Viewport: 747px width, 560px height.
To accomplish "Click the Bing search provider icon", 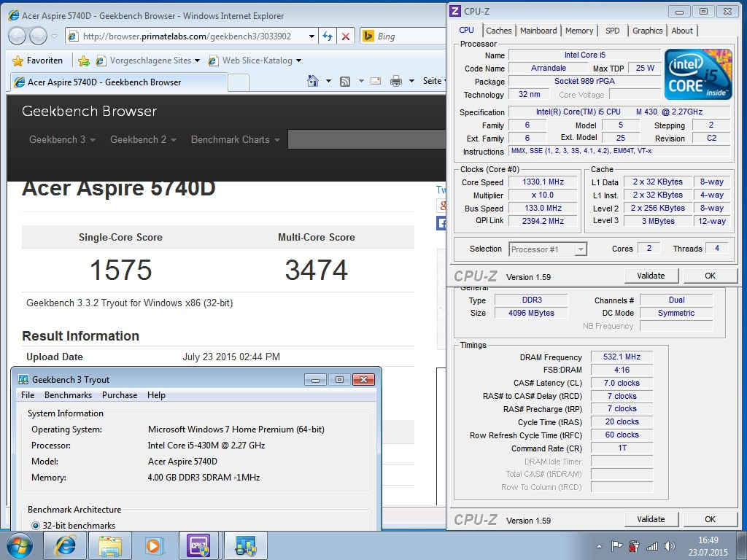I will point(368,36).
